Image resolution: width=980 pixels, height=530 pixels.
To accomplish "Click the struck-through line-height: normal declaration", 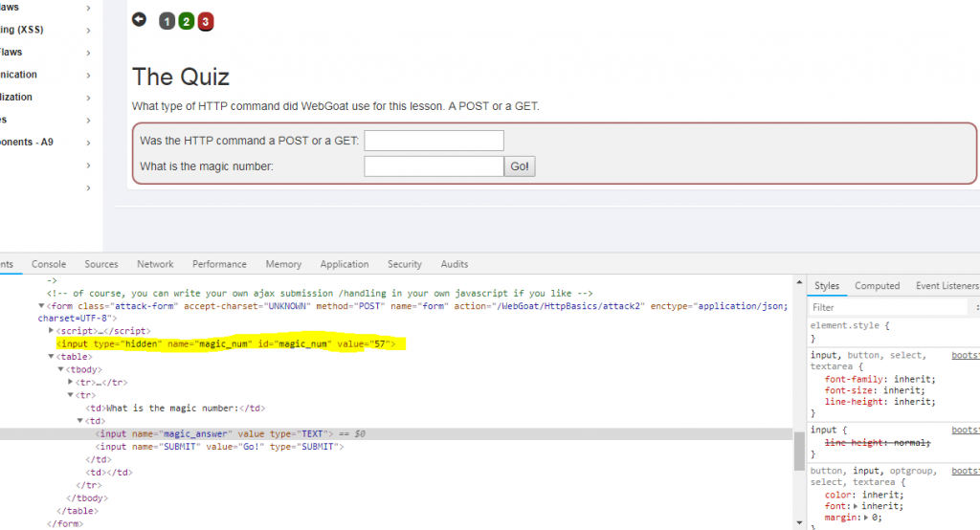I will (x=878, y=443).
